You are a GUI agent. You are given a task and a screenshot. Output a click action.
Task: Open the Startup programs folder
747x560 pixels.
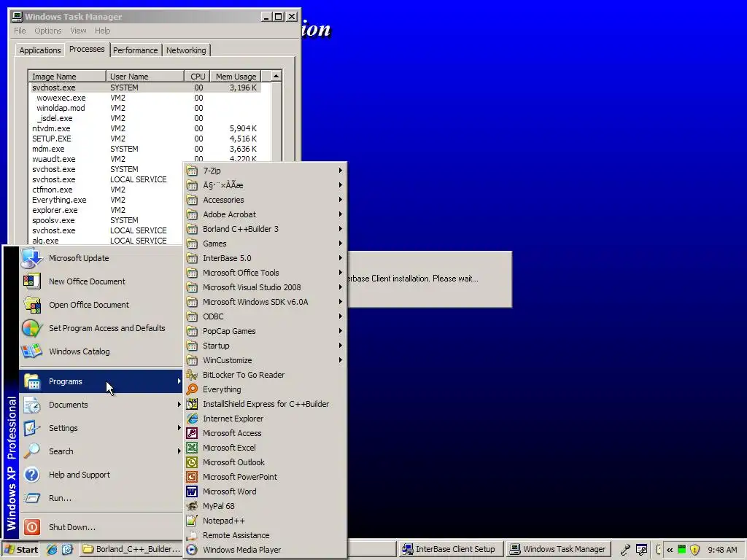[265, 346]
